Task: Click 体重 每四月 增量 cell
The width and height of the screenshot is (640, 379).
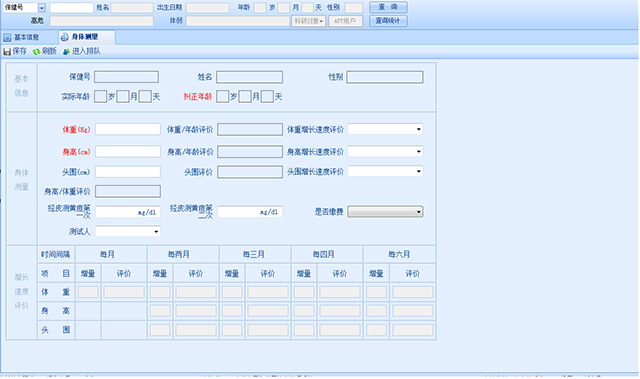Action: 304,292
